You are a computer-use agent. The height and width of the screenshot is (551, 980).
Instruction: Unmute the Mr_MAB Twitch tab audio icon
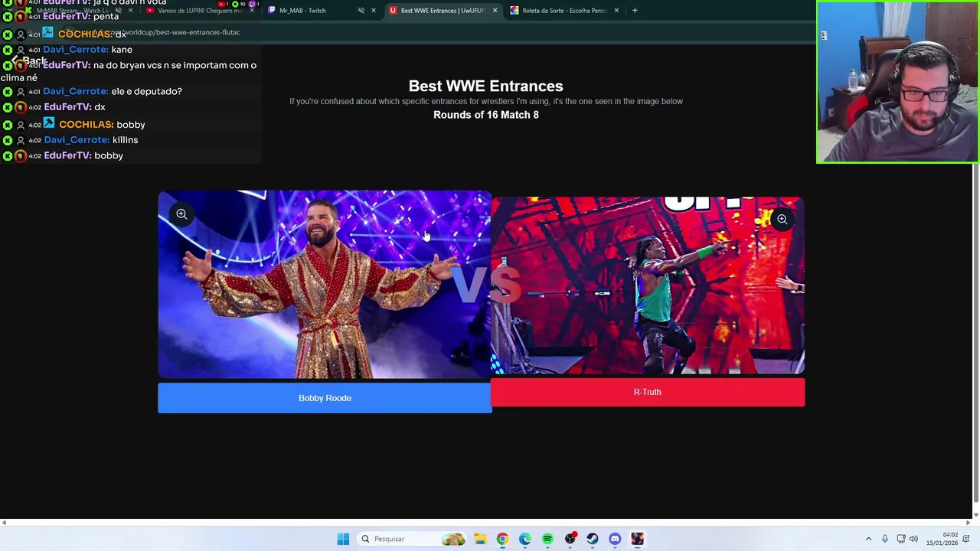click(x=361, y=11)
